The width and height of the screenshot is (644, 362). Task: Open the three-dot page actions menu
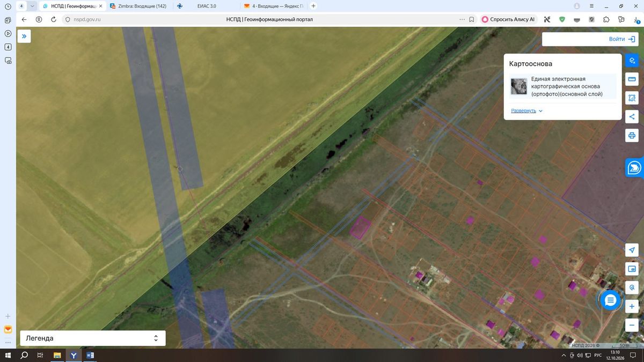point(462,19)
